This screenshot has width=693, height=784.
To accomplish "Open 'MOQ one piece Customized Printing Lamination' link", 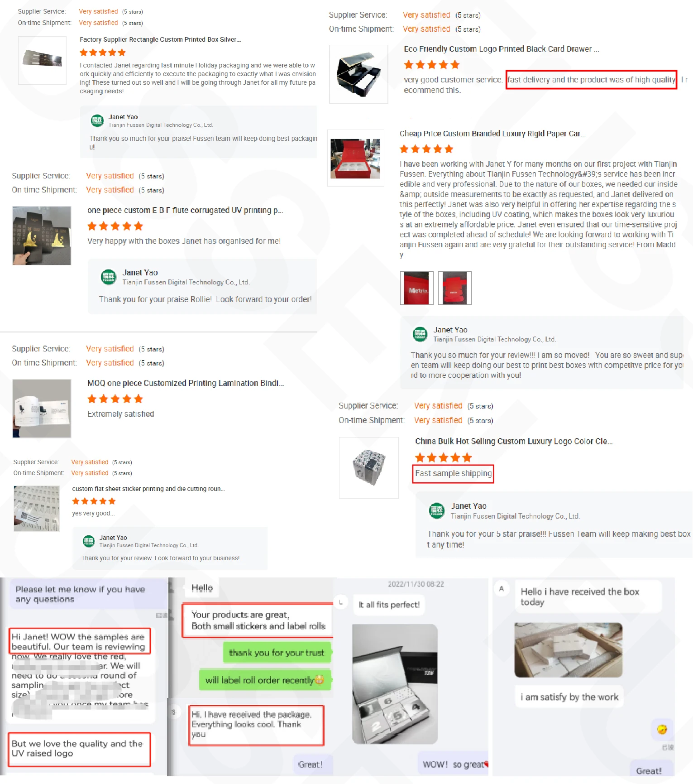I will click(186, 383).
